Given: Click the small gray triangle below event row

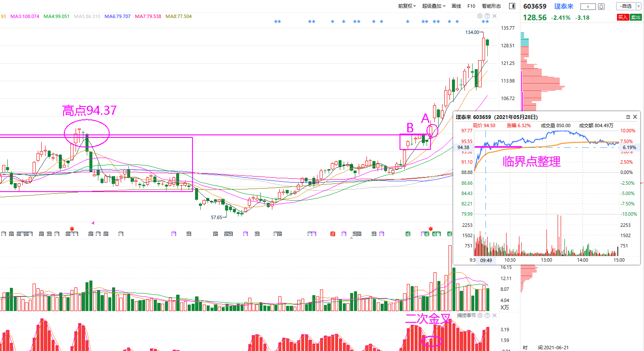Looking at the screenshot, I should tap(351, 238).
